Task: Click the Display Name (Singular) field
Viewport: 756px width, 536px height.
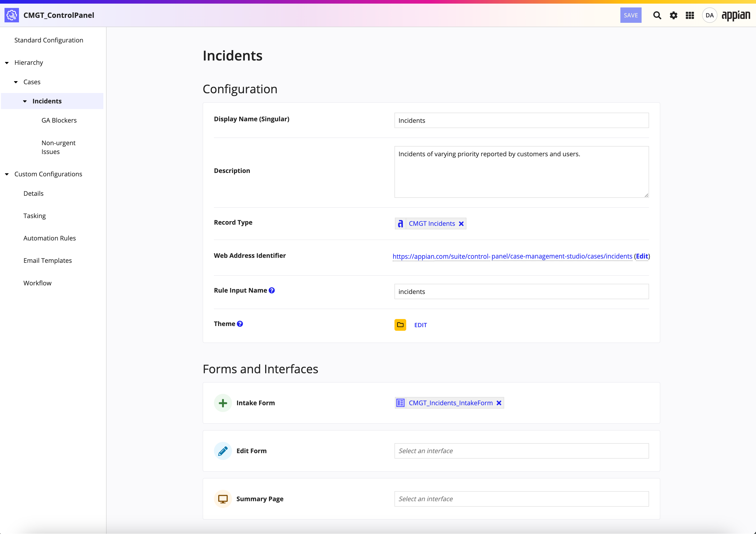Action: pos(521,121)
